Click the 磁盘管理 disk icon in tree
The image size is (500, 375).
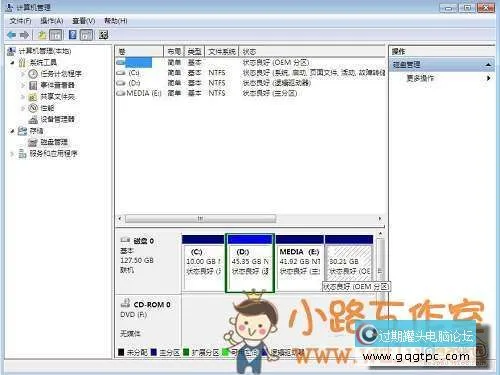33,142
